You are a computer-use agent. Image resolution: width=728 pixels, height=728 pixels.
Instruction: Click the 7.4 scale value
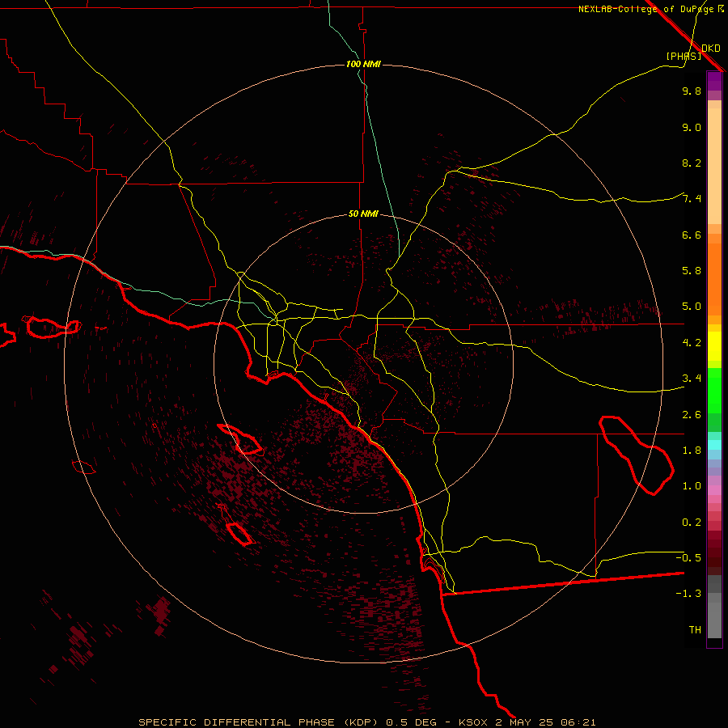point(692,199)
